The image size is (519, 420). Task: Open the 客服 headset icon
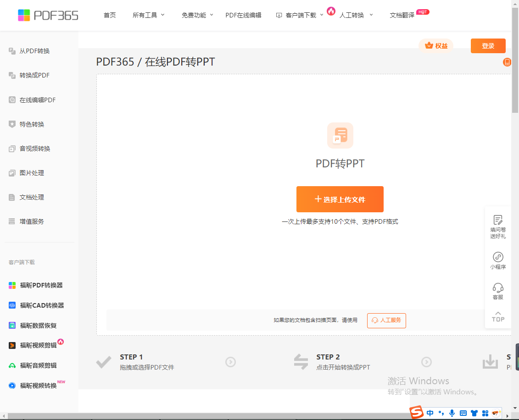point(498,287)
